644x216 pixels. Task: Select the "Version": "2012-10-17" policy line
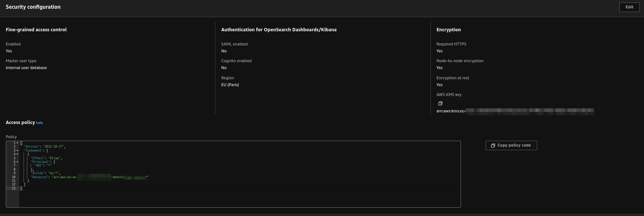(44, 147)
